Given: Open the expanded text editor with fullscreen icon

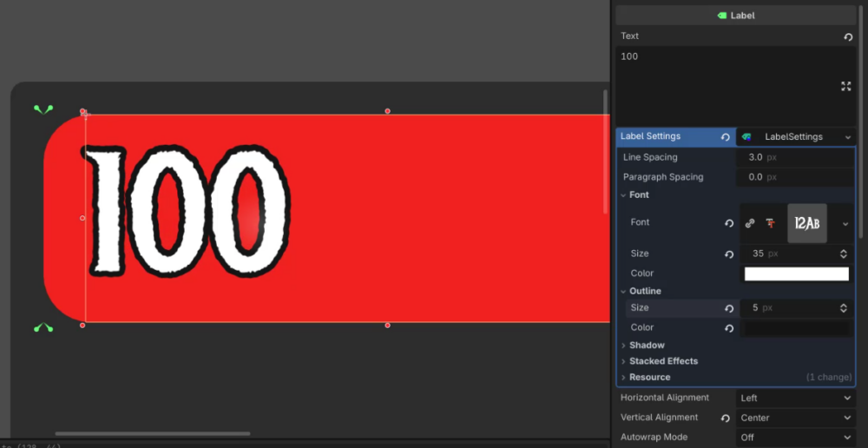Looking at the screenshot, I should 845,86.
